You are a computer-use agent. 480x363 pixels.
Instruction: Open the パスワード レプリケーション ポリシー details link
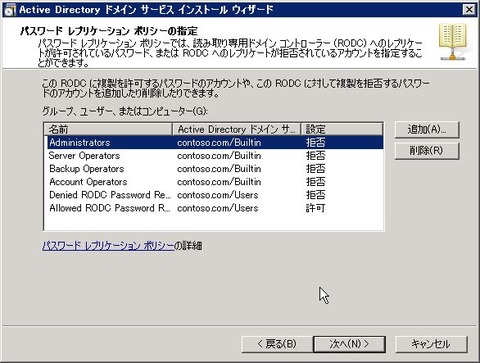pyautogui.click(x=108, y=246)
